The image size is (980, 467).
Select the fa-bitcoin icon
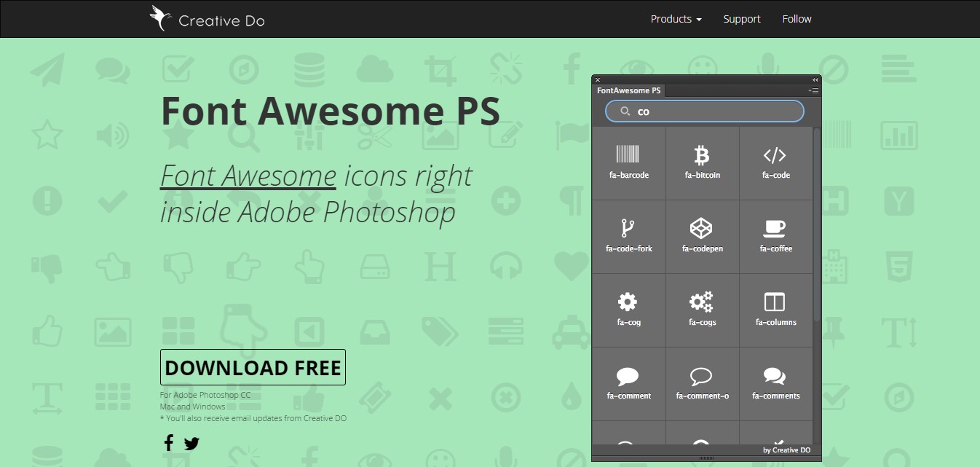pos(702,162)
